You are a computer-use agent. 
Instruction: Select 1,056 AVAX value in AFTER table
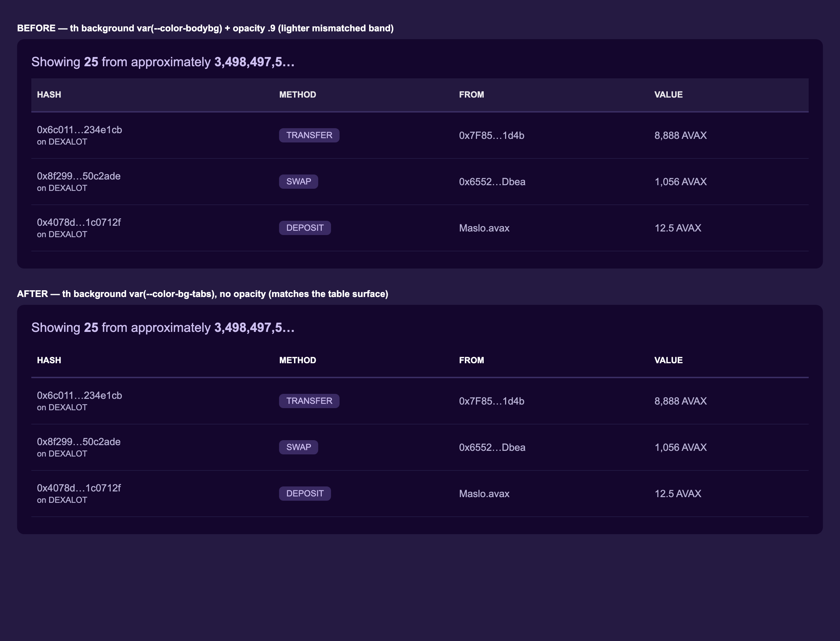(x=680, y=447)
